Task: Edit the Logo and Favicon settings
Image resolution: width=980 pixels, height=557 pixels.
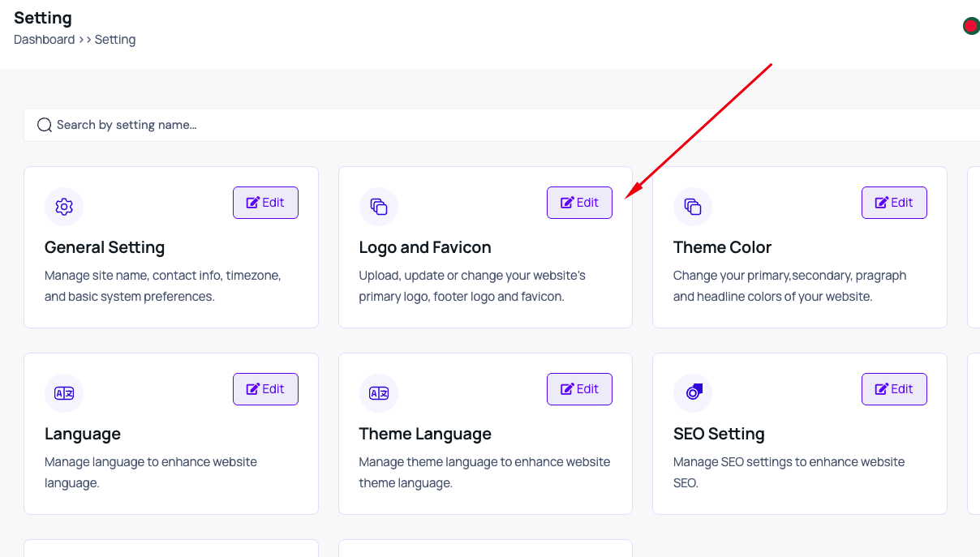Action: click(579, 203)
